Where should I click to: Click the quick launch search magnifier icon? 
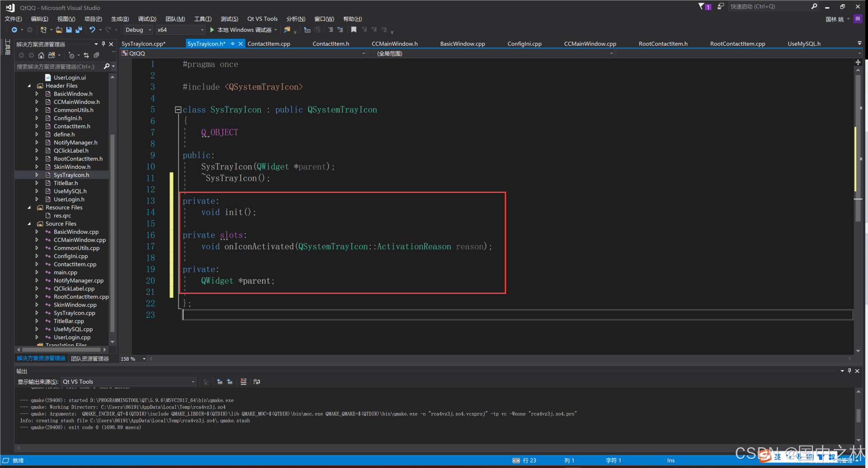[x=814, y=6]
